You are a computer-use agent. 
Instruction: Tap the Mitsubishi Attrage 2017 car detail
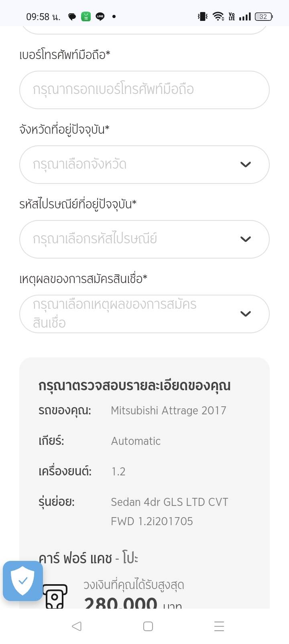(x=169, y=410)
